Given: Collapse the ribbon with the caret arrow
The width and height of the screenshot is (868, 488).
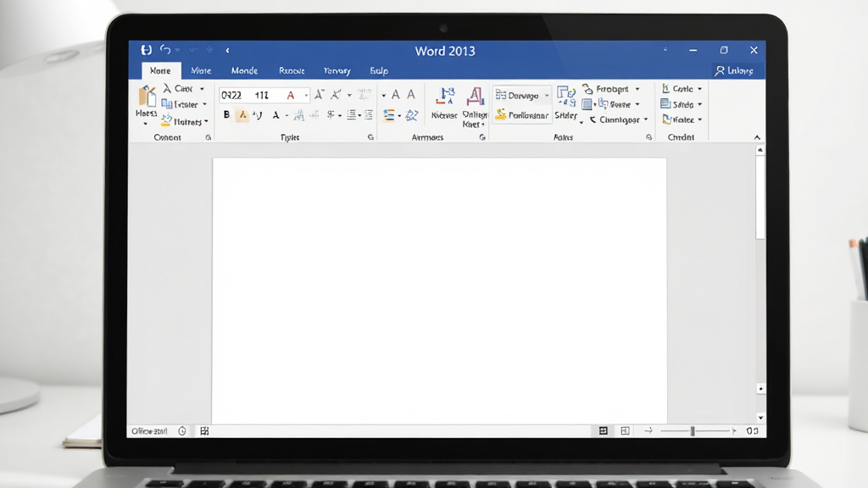Looking at the screenshot, I should pyautogui.click(x=757, y=137).
